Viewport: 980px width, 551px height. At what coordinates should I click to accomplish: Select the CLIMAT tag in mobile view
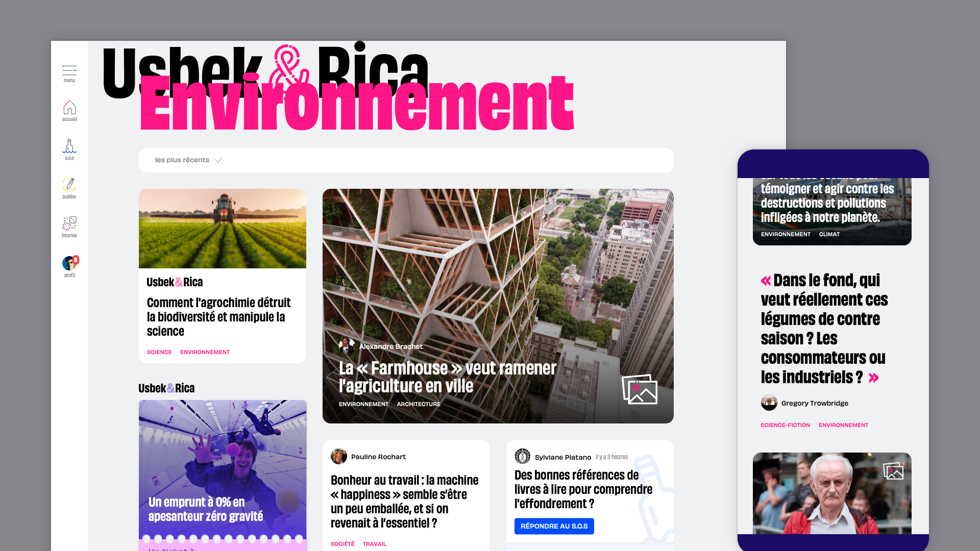(829, 234)
